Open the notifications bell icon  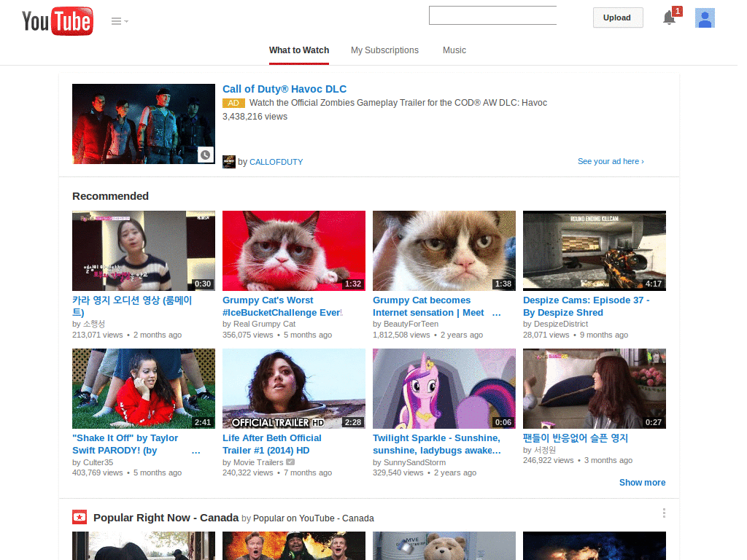(670, 18)
